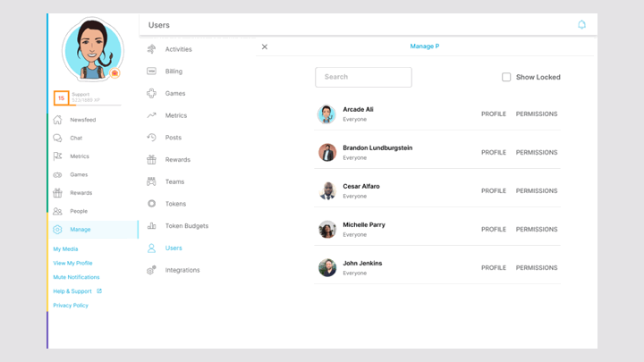Open the Newsfeed home icon
The height and width of the screenshot is (362, 644).
57,120
